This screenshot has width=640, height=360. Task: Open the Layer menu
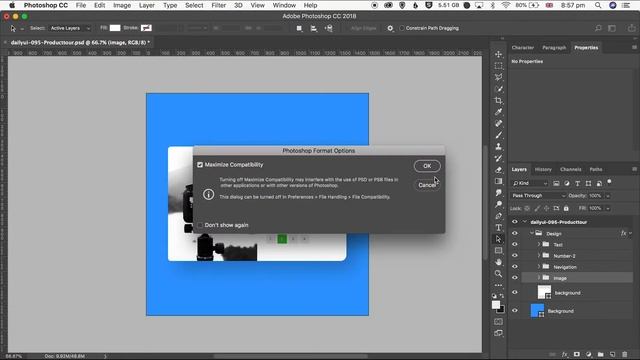tap(147, 5)
